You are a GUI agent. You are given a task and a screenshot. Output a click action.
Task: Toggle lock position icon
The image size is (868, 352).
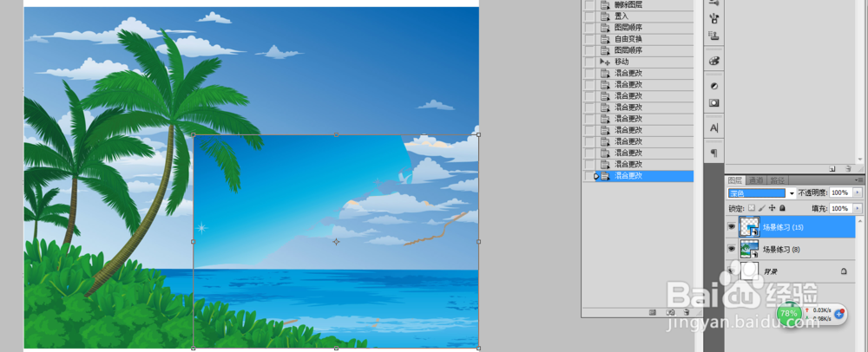tap(773, 208)
